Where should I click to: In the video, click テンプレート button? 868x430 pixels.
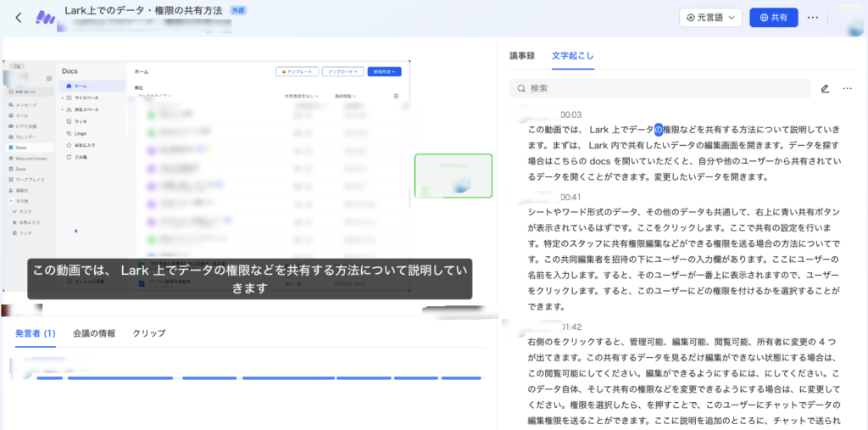[298, 71]
